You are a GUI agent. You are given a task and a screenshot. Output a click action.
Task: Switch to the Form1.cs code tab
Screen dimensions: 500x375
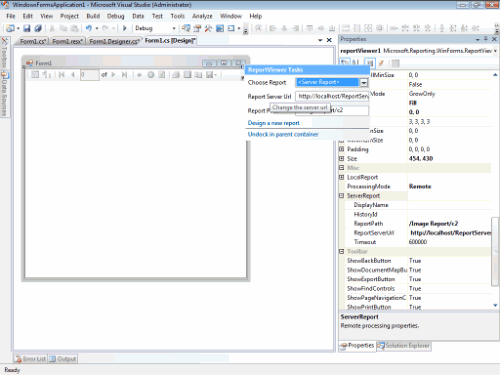(x=33, y=41)
